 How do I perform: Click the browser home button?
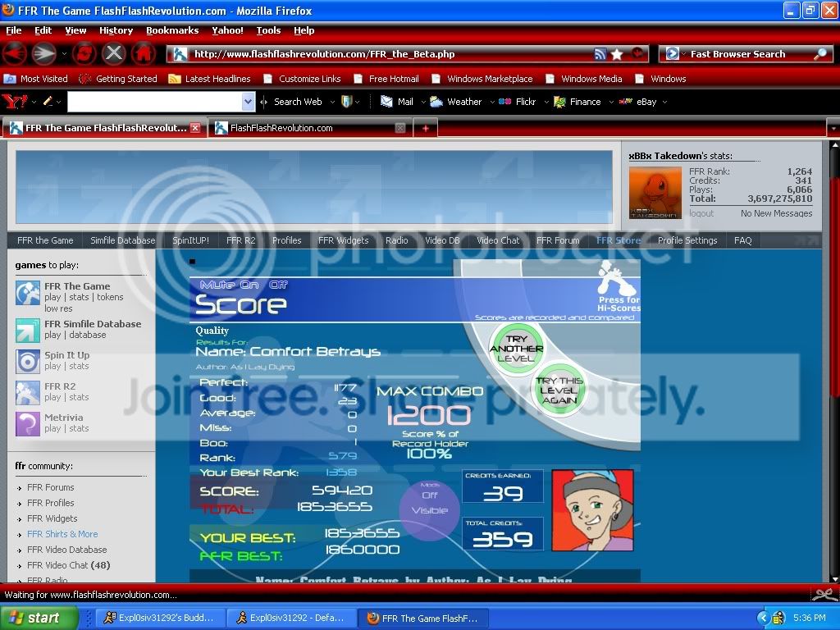tap(144, 54)
